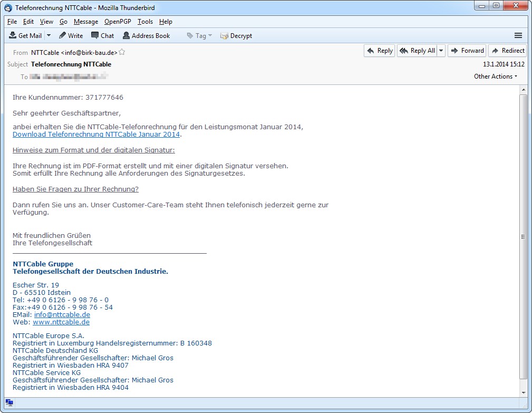Click the Forward arrow icon
532x413 pixels.
(454, 51)
